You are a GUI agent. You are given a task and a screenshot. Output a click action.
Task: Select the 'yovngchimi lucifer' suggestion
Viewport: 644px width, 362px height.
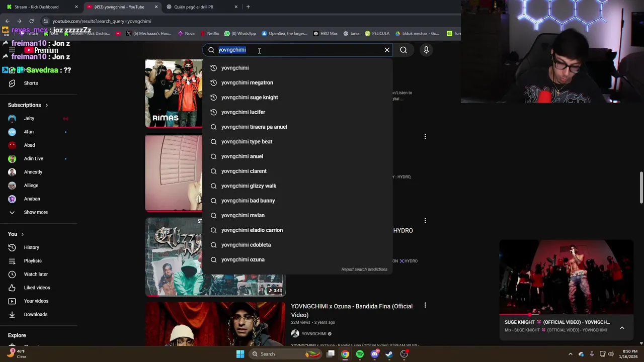(x=297, y=112)
